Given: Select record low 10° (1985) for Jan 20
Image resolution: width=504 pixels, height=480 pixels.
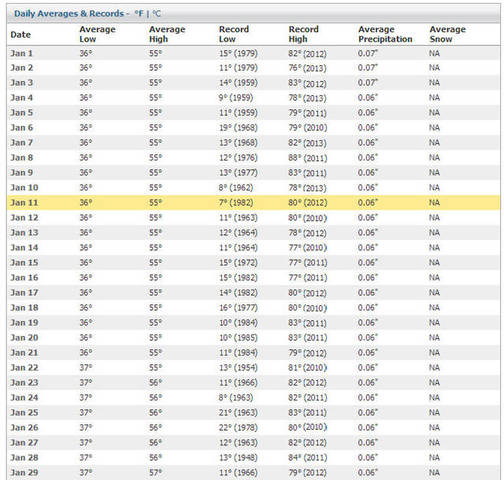Looking at the screenshot, I should (x=238, y=338).
